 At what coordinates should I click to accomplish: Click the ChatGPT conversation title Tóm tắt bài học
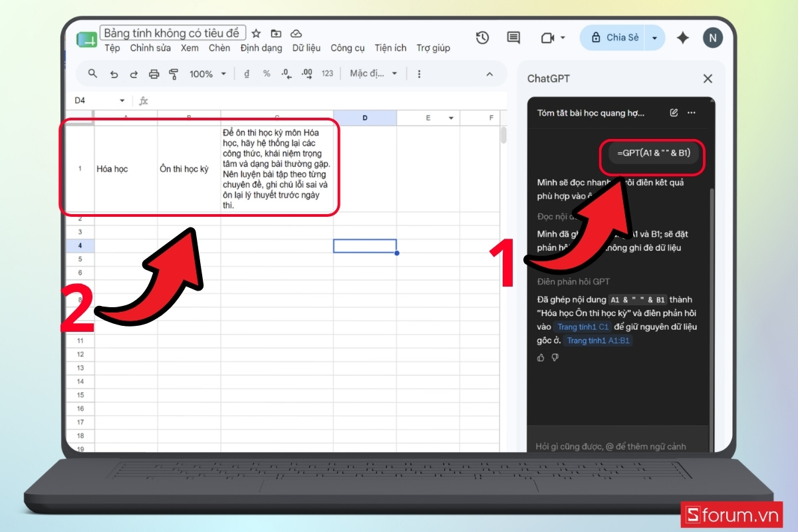(591, 113)
